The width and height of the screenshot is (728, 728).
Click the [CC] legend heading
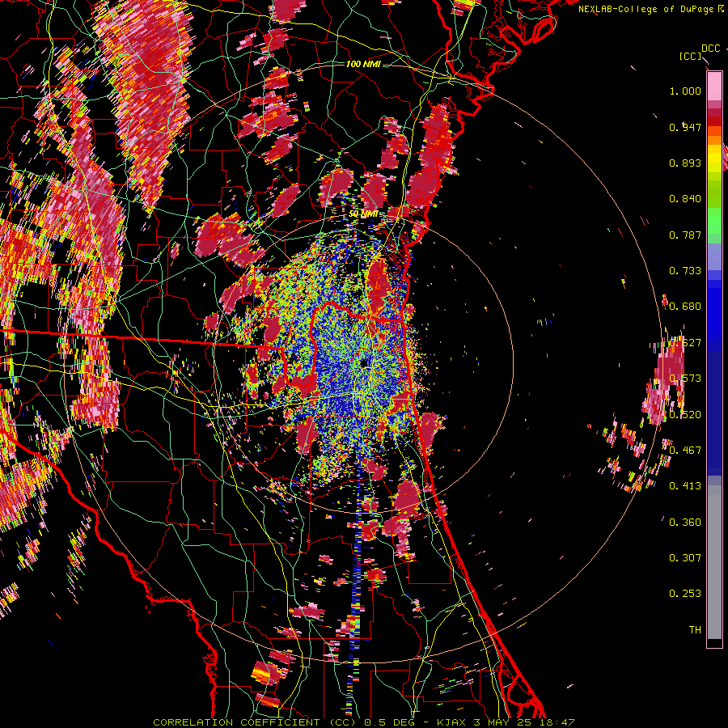pos(690,56)
